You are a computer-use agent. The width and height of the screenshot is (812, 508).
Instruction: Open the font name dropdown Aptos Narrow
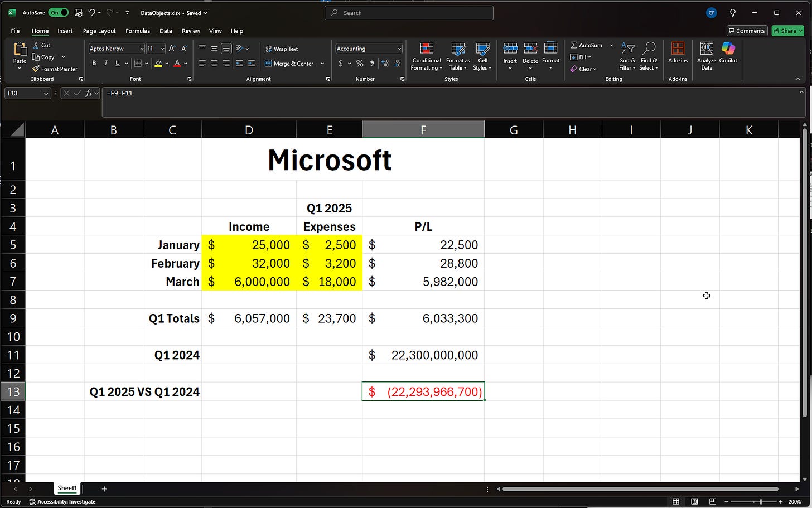(x=142, y=49)
